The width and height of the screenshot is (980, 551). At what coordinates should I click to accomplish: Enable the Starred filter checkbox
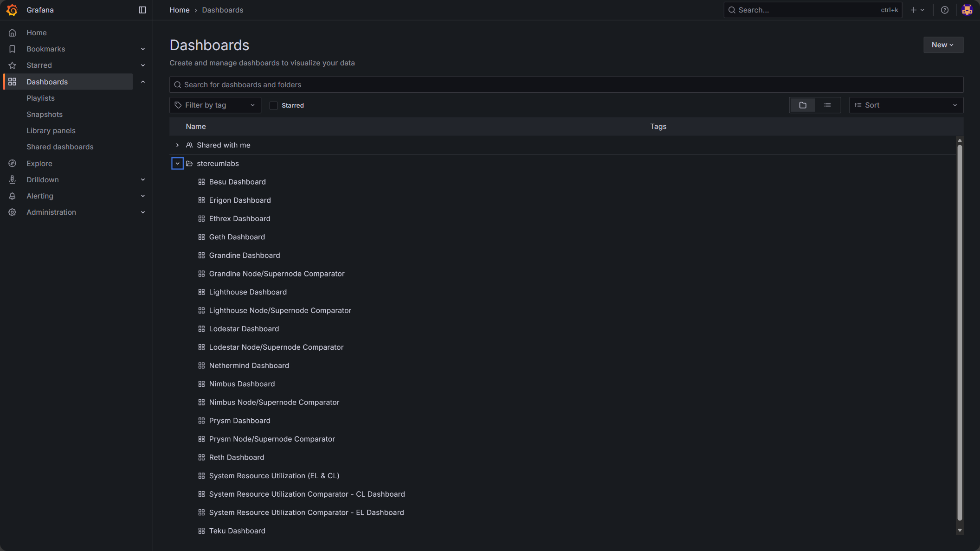coord(274,105)
